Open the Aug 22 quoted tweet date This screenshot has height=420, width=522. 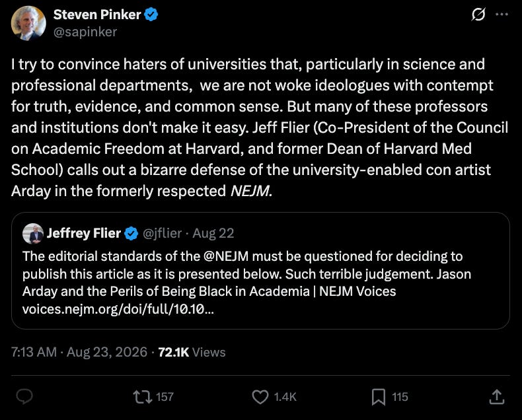click(213, 233)
